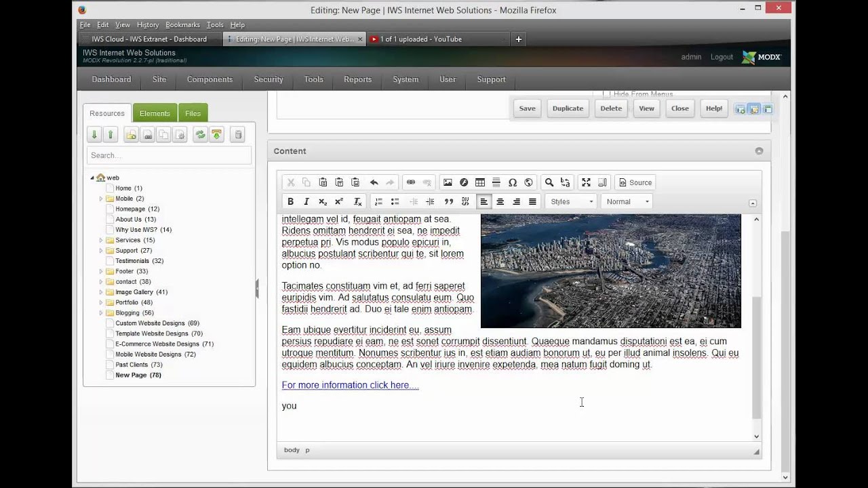Insert a Flash object
The image size is (868, 488).
pos(464,182)
